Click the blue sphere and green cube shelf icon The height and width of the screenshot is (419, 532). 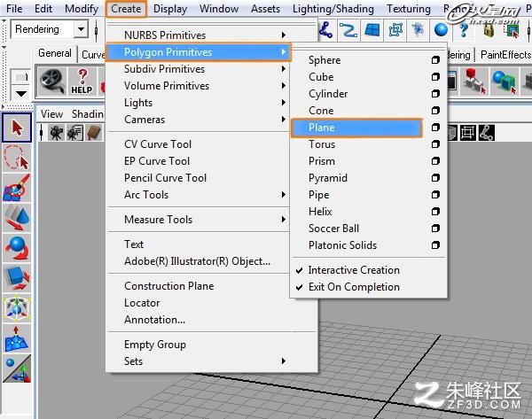pyautogui.click(x=505, y=81)
